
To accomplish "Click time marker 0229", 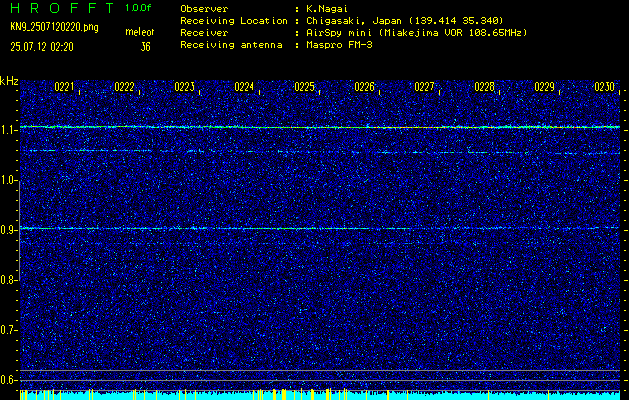I will point(544,87).
